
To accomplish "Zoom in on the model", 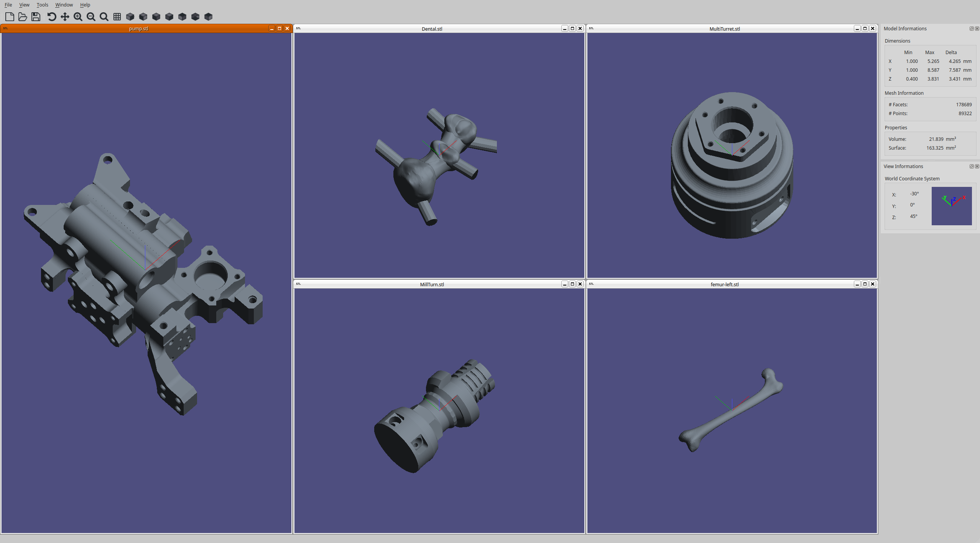I will [x=77, y=17].
